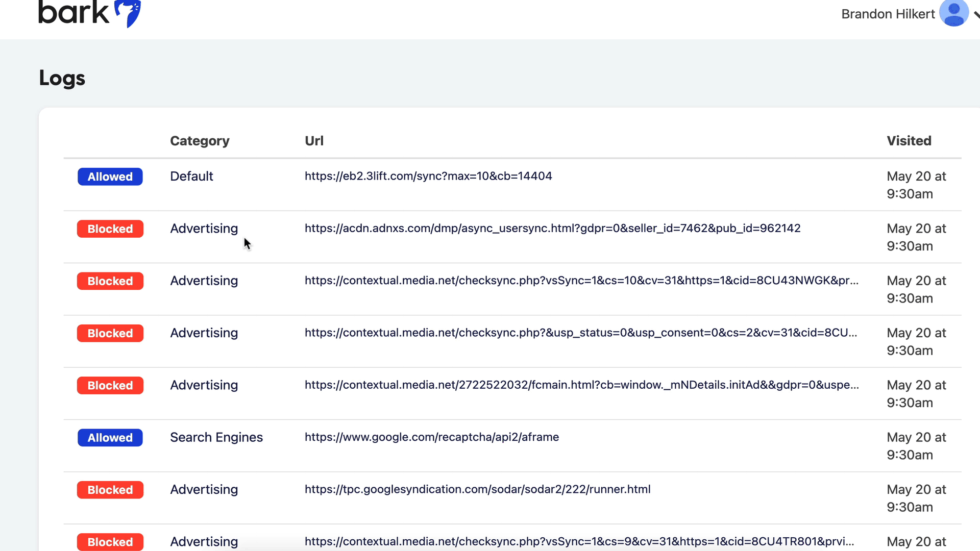The image size is (980, 551).
Task: Click the Search Engines category cell
Action: pyautogui.click(x=216, y=437)
